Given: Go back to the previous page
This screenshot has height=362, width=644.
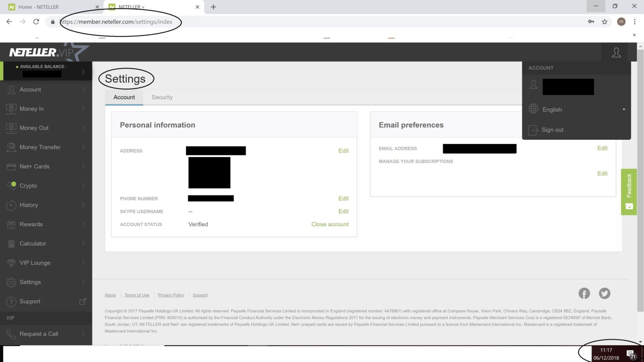Looking at the screenshot, I should [x=9, y=22].
